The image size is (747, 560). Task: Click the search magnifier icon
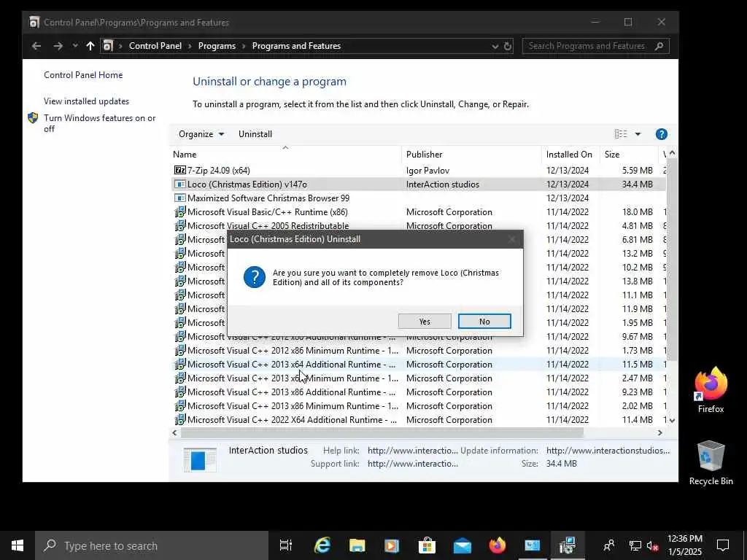point(659,46)
